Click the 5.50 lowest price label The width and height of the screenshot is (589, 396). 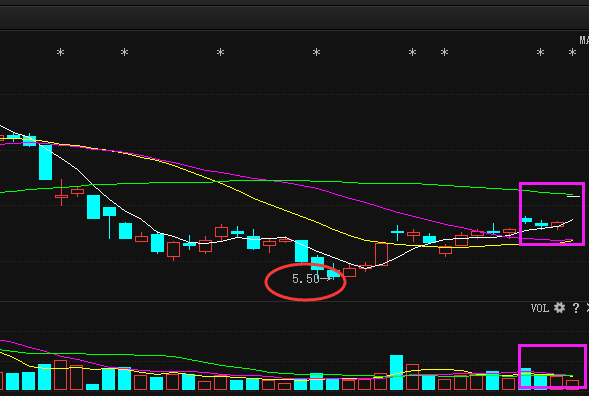[306, 279]
